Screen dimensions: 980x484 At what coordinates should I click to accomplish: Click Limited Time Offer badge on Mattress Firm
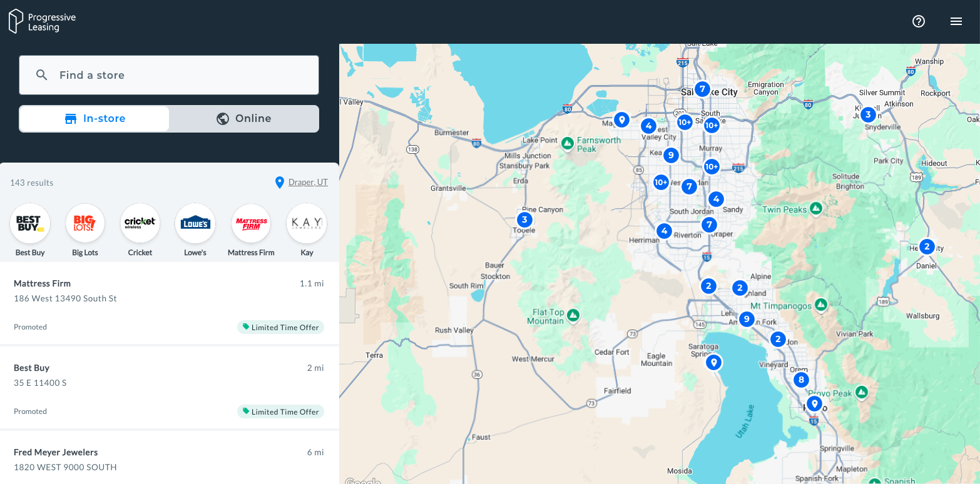(280, 327)
